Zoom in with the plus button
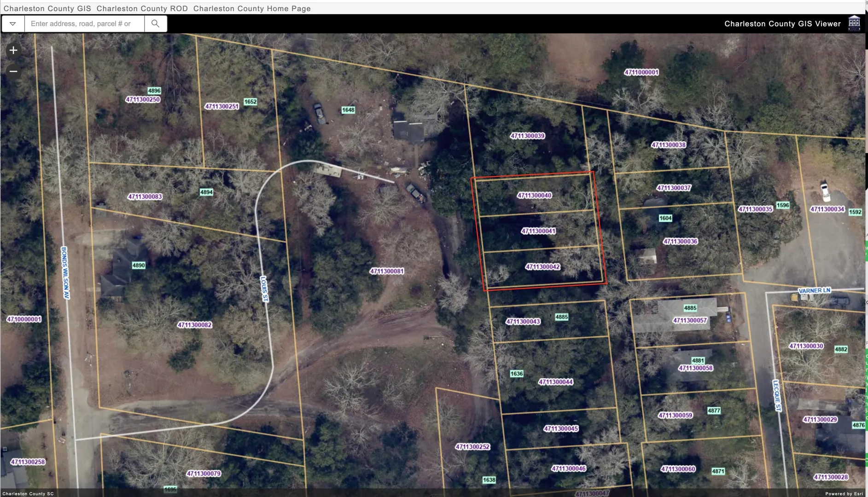868x497 pixels. click(13, 50)
